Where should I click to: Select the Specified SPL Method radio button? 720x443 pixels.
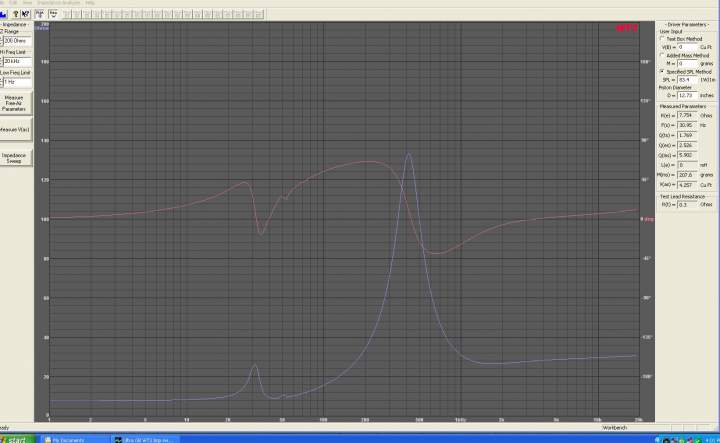662,72
